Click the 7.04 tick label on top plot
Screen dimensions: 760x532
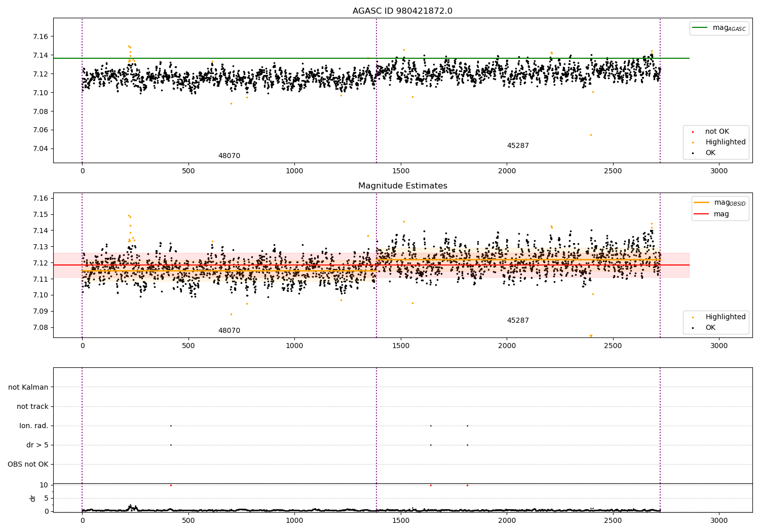(41, 149)
